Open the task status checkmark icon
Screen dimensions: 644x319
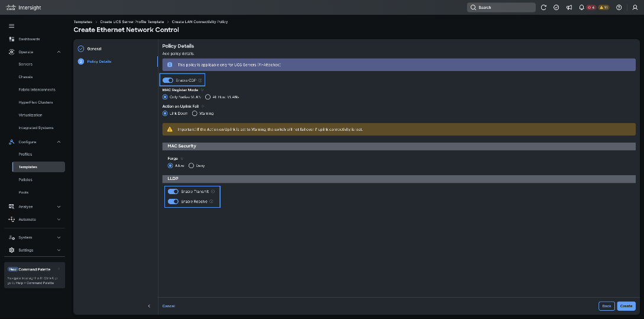click(556, 8)
